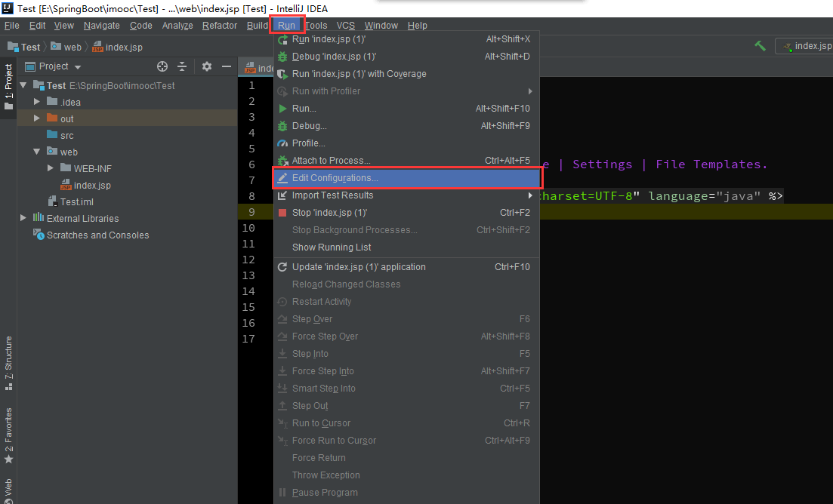
Task: Expand the out folder arrow
Action: (37, 118)
